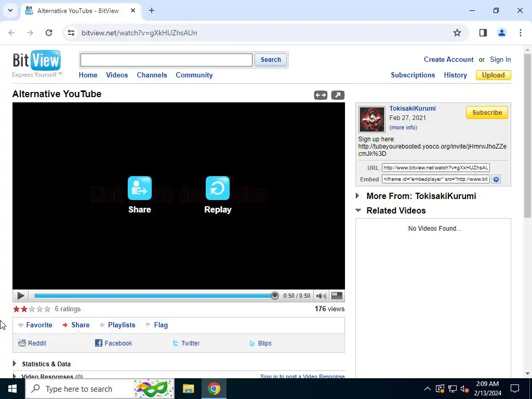Select the Embed code field
Image resolution: width=532 pixels, height=399 pixels.
[435, 179]
